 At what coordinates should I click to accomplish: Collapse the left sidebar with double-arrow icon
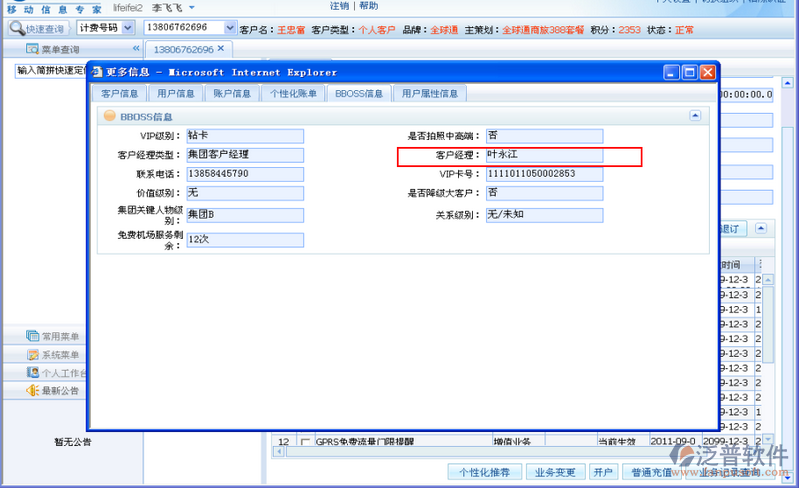(136, 49)
